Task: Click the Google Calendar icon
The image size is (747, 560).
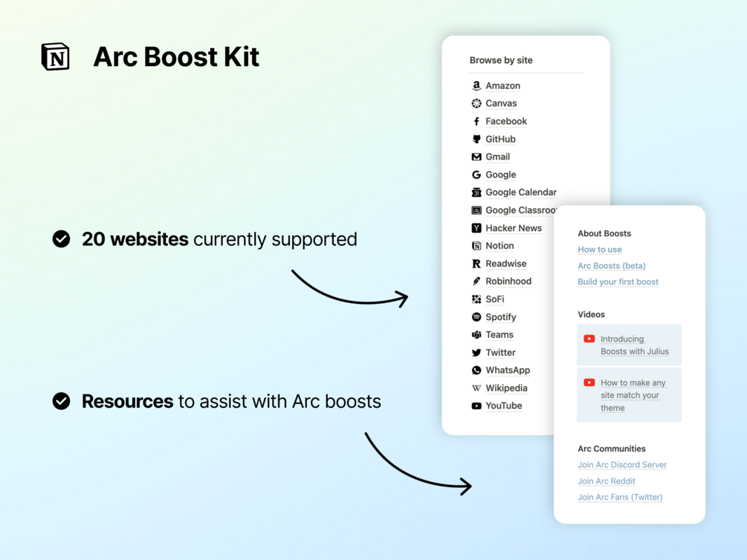Action: (476, 192)
